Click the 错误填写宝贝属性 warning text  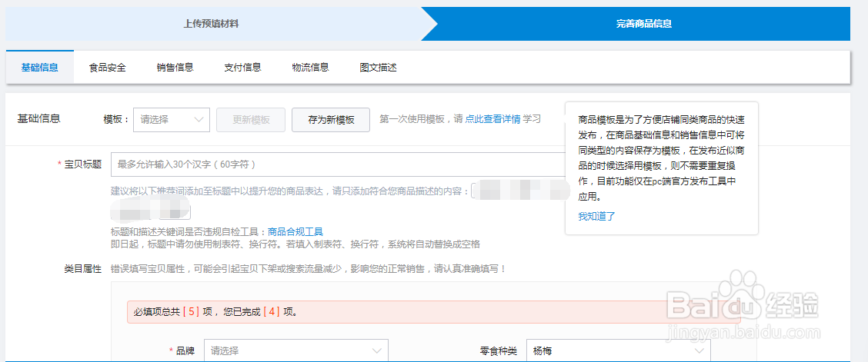(309, 269)
